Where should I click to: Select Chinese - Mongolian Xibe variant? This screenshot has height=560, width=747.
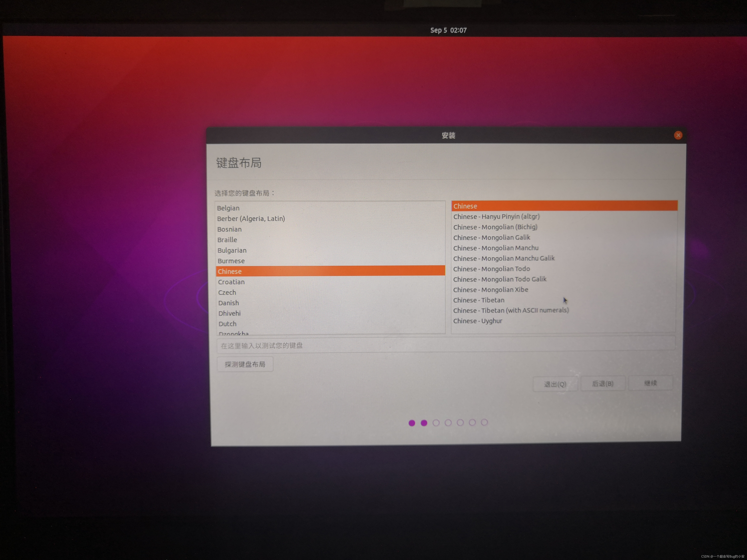point(564,290)
